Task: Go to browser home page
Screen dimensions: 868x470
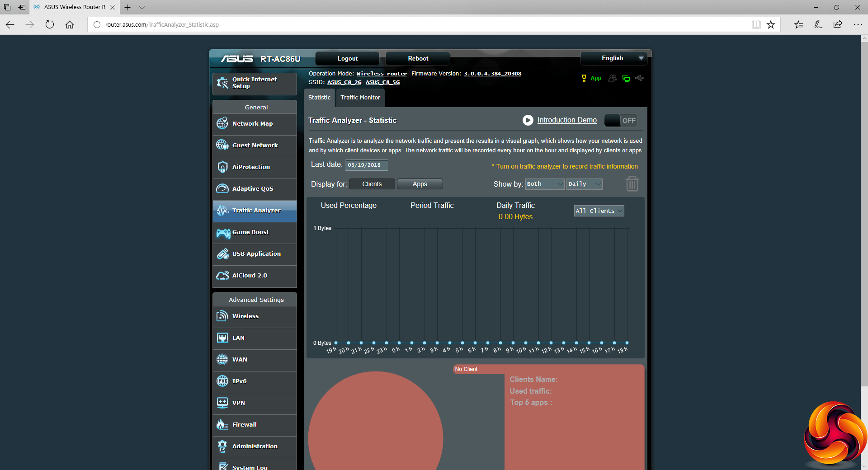Action: click(x=70, y=24)
